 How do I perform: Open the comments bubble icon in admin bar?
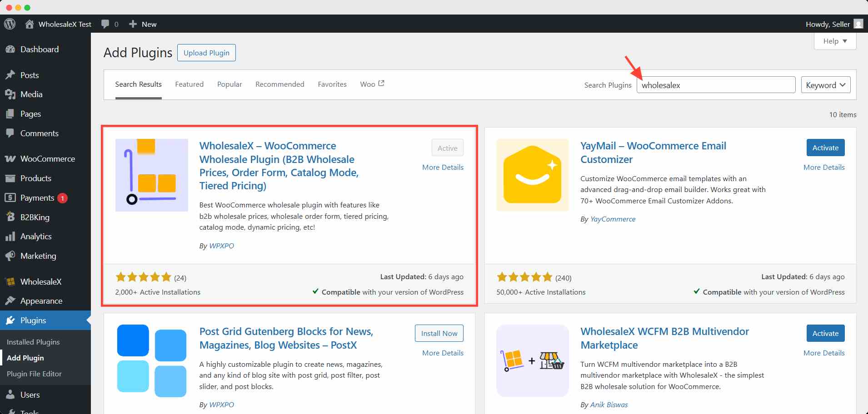(105, 24)
